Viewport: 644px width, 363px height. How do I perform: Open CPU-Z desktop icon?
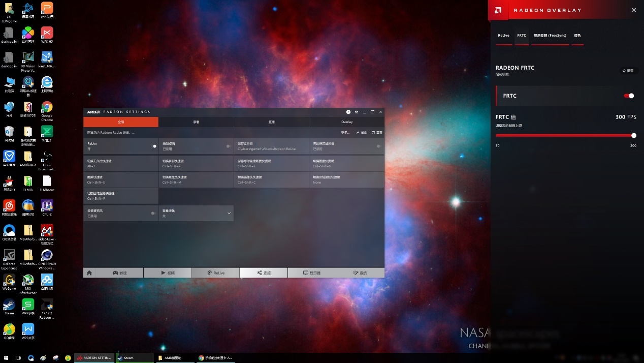point(47,208)
